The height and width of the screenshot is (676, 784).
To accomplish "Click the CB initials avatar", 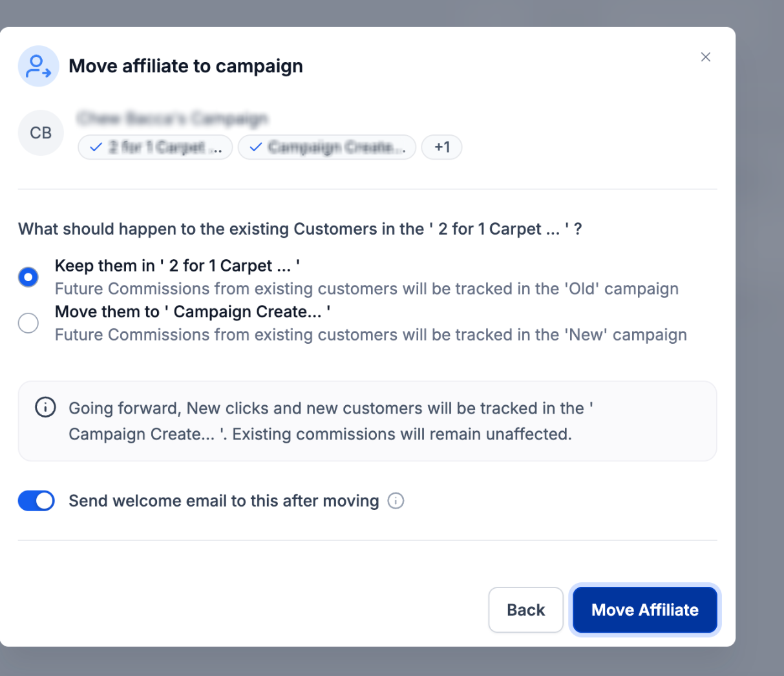I will click(x=41, y=132).
